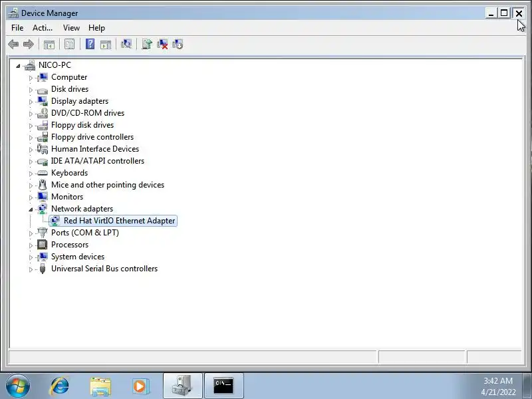
Task: Expand Ports (COM & LPT) arrow
Action: [31, 233]
